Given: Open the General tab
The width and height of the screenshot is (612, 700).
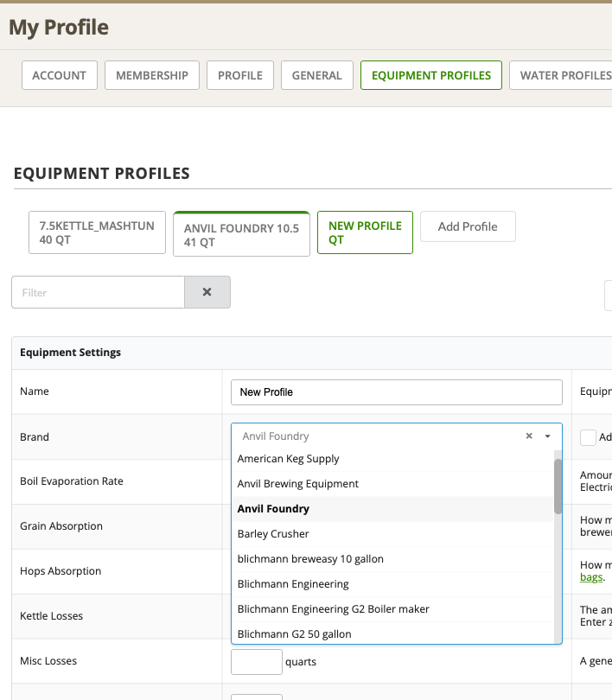Looking at the screenshot, I should [317, 75].
